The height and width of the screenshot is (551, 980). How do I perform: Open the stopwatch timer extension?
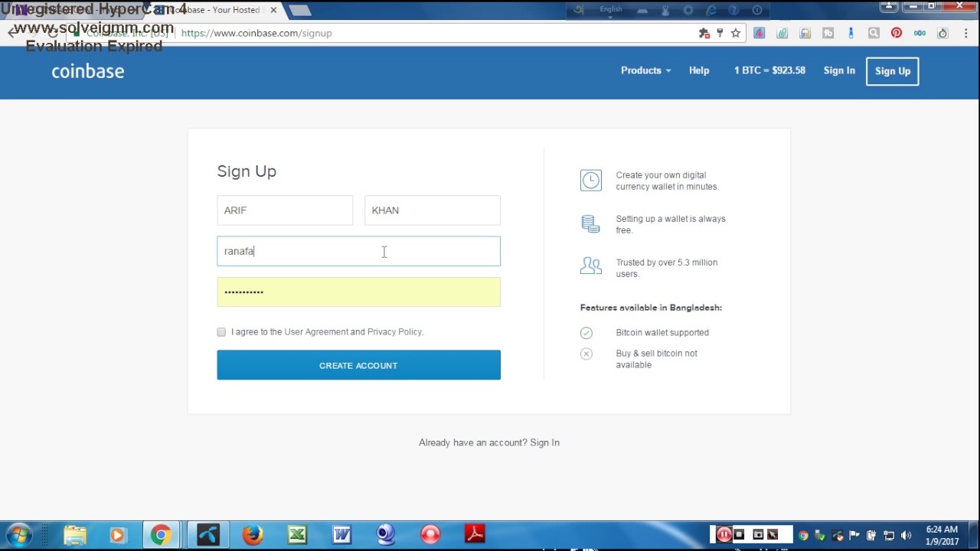pyautogui.click(x=942, y=33)
